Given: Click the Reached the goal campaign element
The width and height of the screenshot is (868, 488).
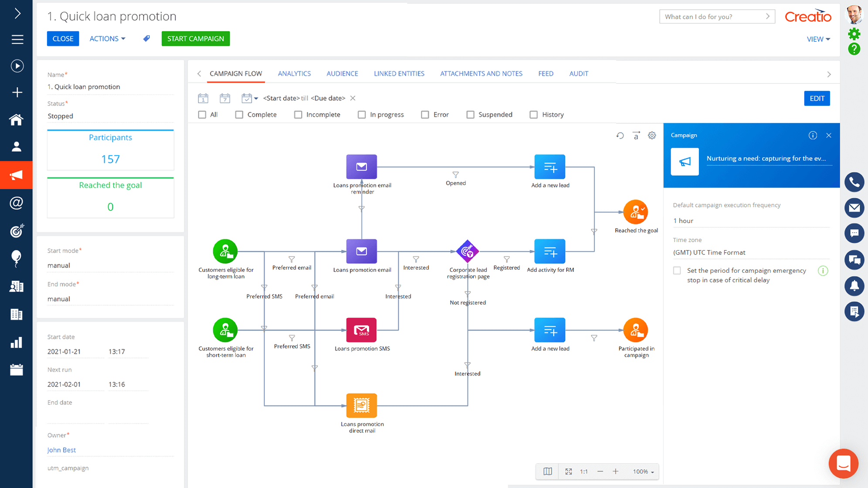Looking at the screenshot, I should 636,213.
